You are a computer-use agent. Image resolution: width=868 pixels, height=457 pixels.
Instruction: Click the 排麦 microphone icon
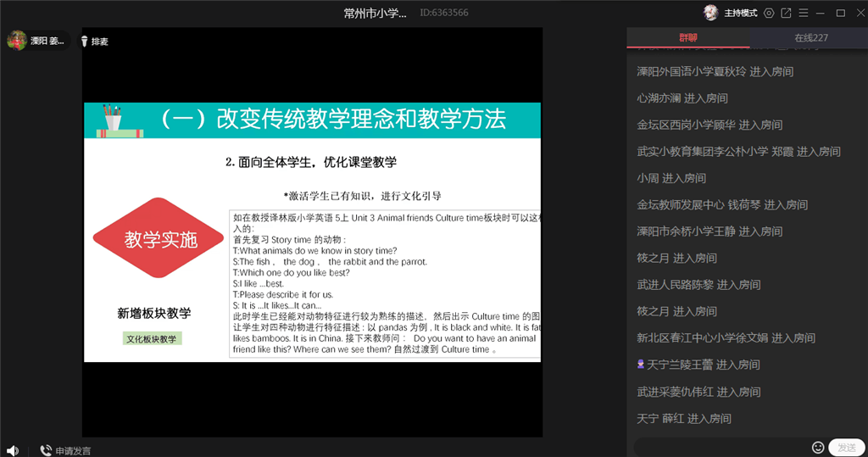[x=84, y=41]
